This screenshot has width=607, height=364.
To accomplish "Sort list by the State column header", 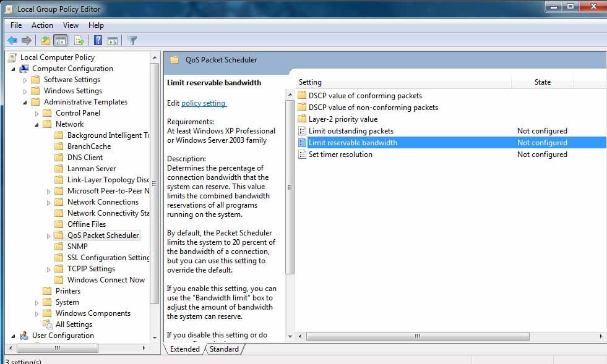I will coord(542,82).
